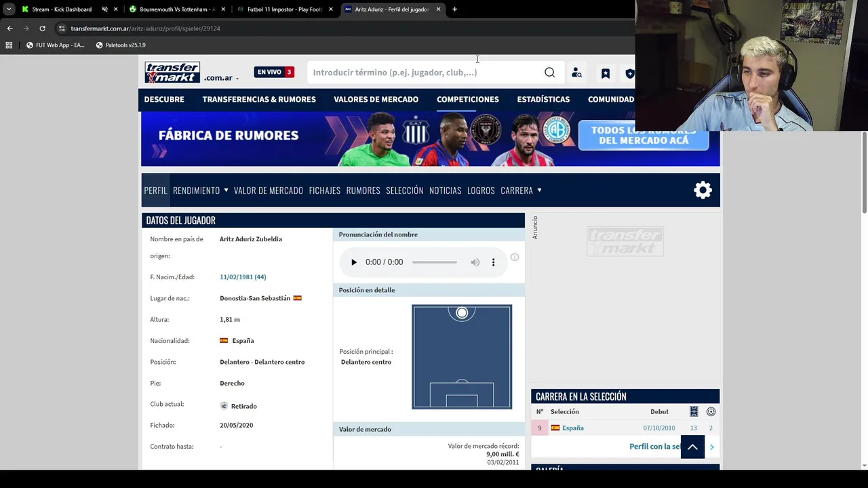Switch to Bournemouth Vs Tottenham tab
This screenshot has height=488, width=868.
tap(177, 9)
